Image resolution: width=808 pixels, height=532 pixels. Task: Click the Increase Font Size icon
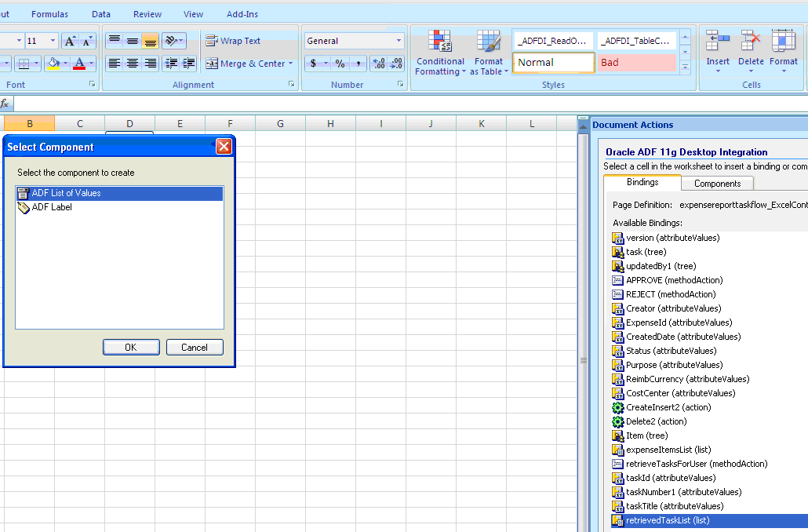pos(70,41)
